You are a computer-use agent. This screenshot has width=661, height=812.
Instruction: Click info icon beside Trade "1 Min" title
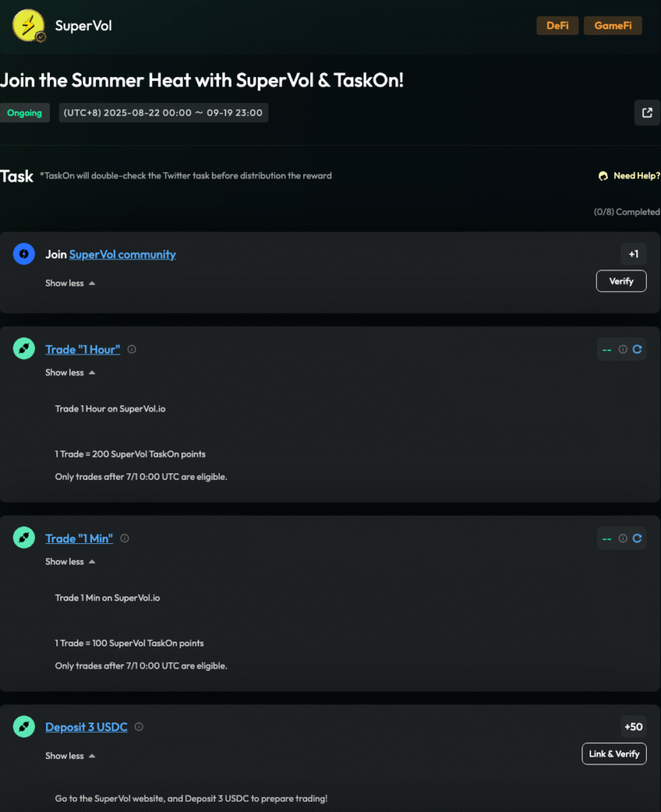tap(125, 538)
